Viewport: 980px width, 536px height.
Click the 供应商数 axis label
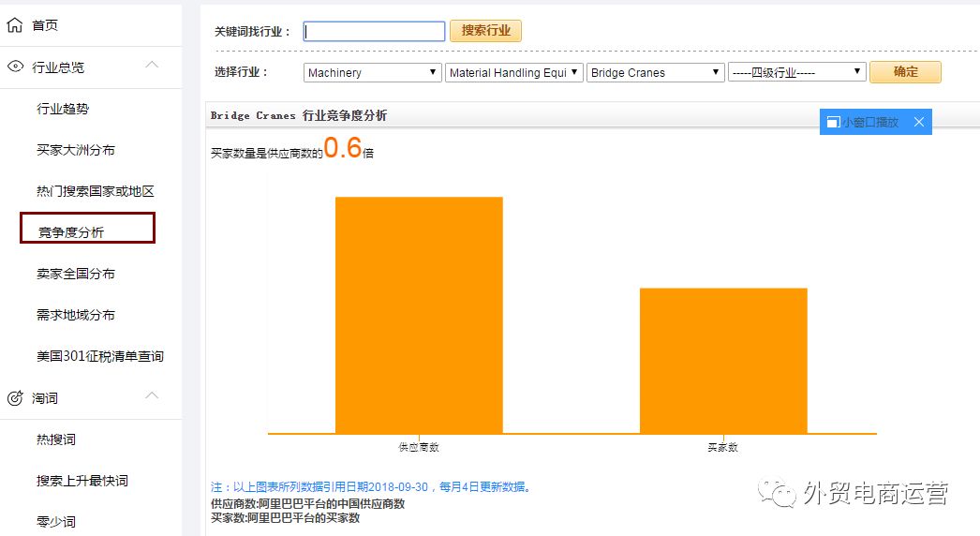tap(419, 447)
